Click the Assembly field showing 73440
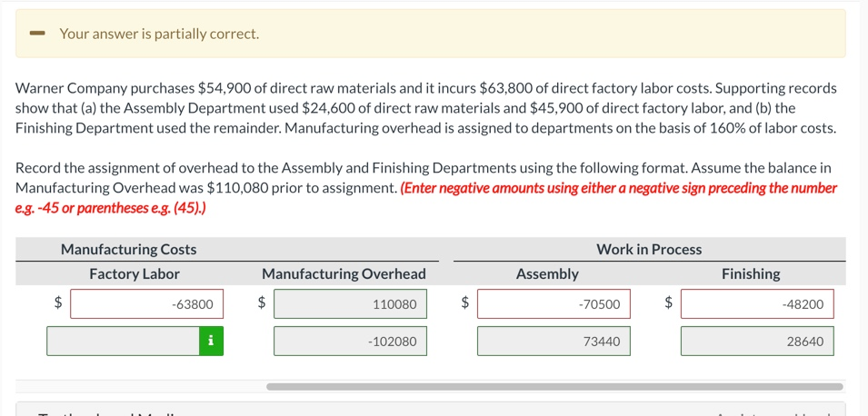The height and width of the screenshot is (416, 868). (554, 342)
